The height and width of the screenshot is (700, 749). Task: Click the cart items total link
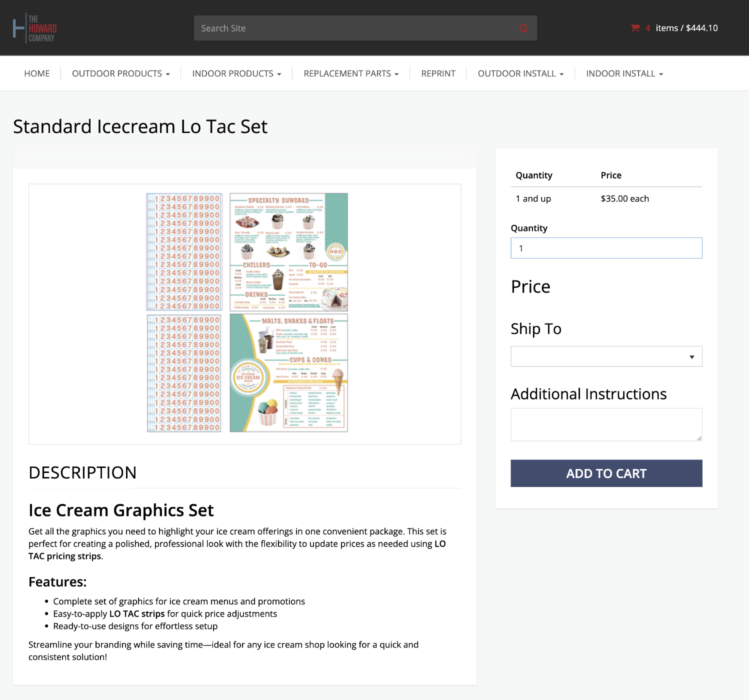(686, 28)
